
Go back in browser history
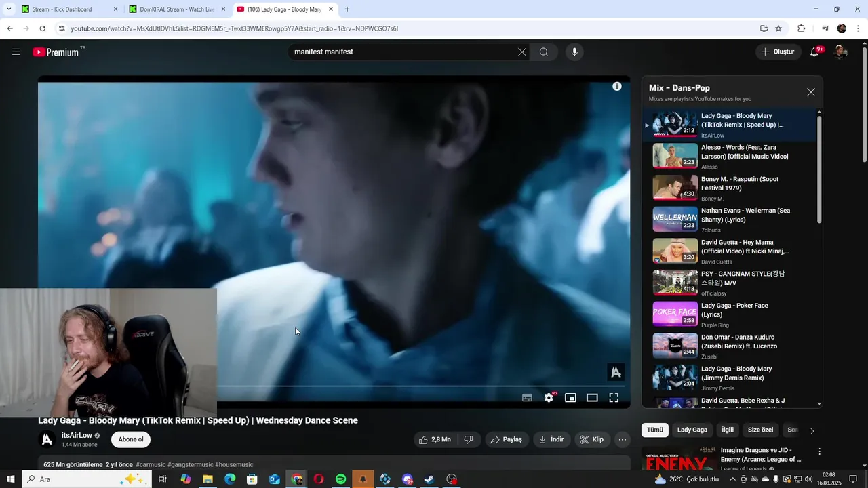point(9,28)
